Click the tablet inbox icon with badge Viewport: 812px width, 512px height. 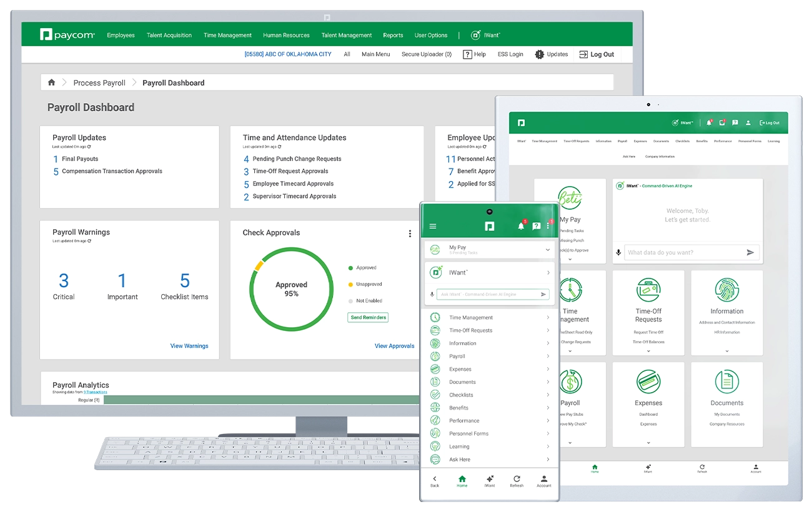pyautogui.click(x=722, y=123)
